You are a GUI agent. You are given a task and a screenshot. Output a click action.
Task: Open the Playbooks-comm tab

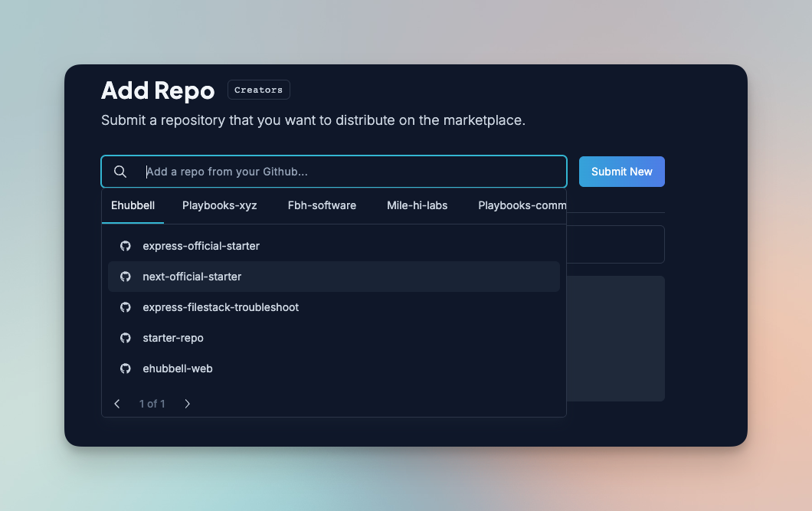[x=522, y=205]
